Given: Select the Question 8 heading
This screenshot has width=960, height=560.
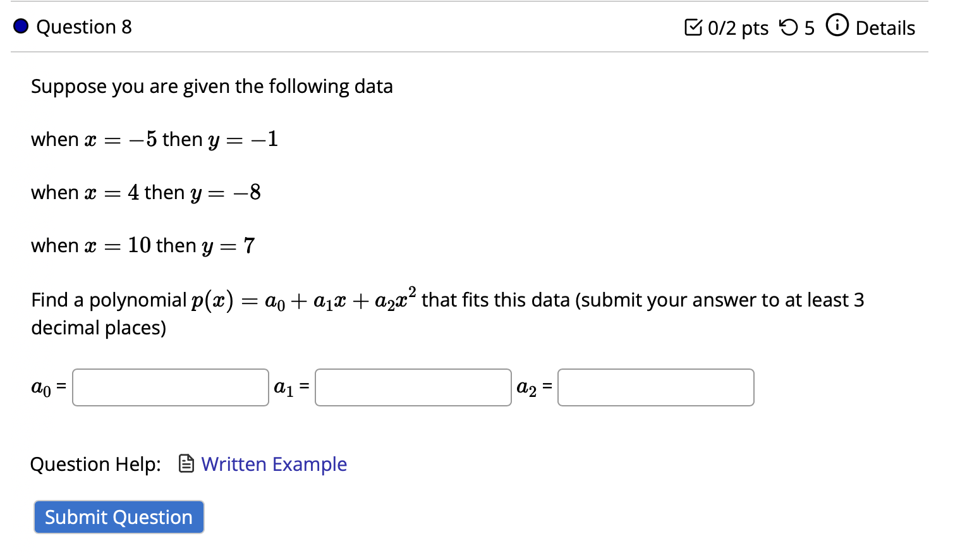Looking at the screenshot, I should click(84, 27).
